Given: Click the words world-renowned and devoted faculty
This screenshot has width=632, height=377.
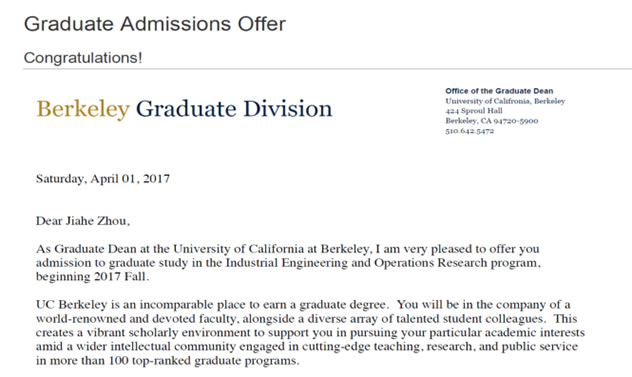Looking at the screenshot, I should (137, 319).
